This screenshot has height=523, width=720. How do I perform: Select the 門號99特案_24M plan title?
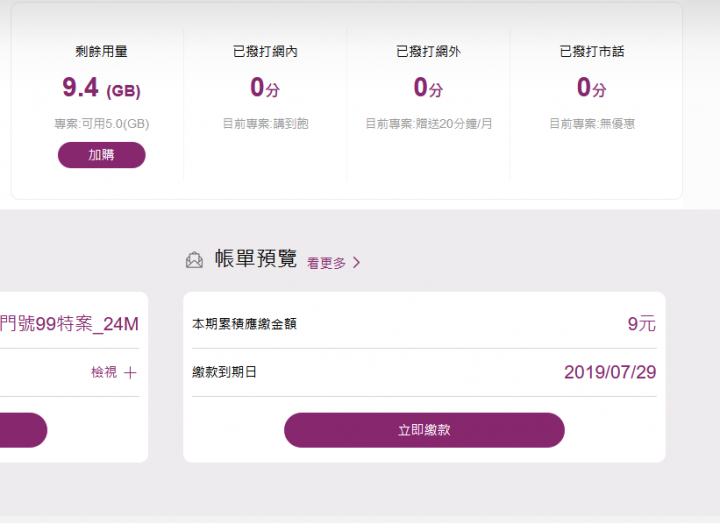click(69, 324)
